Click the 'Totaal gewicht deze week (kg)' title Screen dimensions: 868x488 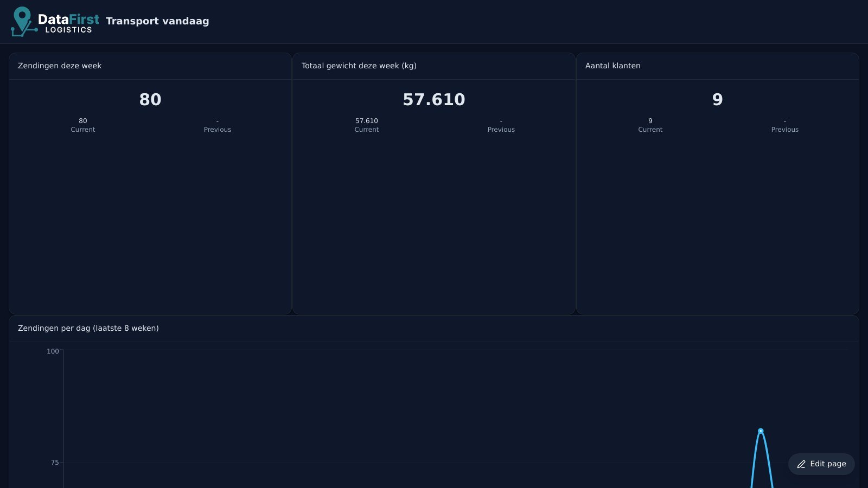coord(359,66)
